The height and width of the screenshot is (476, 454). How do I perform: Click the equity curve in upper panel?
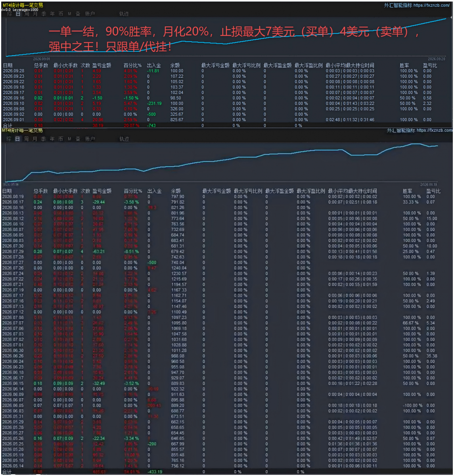[227, 38]
